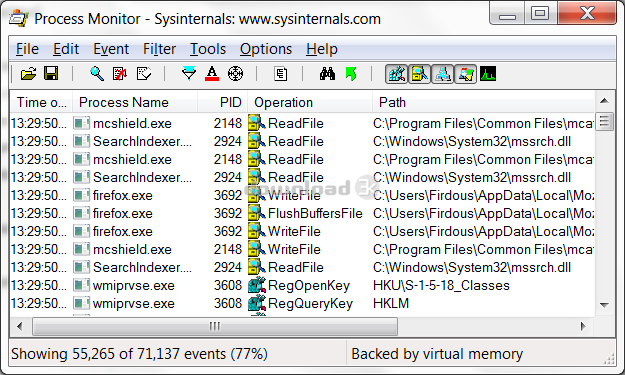Open the Filter funnel icon
Screen dimensions: 625x375
coord(189,74)
